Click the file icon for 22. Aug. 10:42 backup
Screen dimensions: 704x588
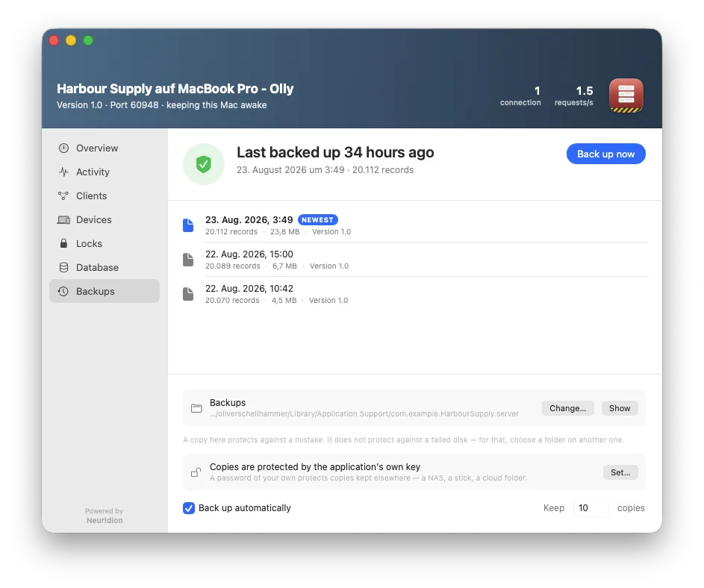coord(188,294)
